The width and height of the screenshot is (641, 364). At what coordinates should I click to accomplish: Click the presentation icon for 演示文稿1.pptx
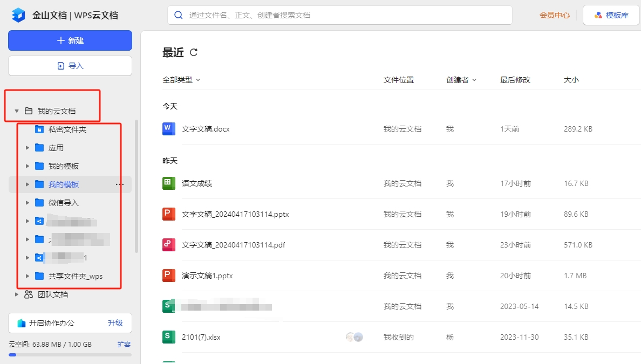point(169,276)
